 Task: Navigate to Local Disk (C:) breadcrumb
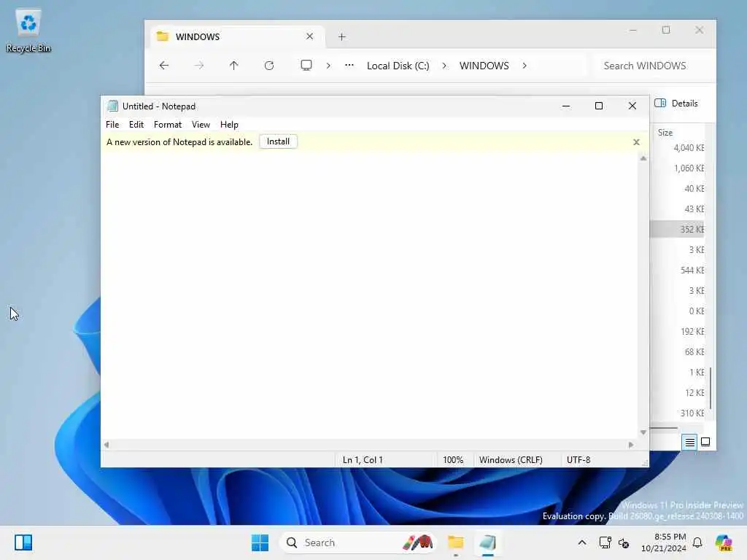click(398, 66)
